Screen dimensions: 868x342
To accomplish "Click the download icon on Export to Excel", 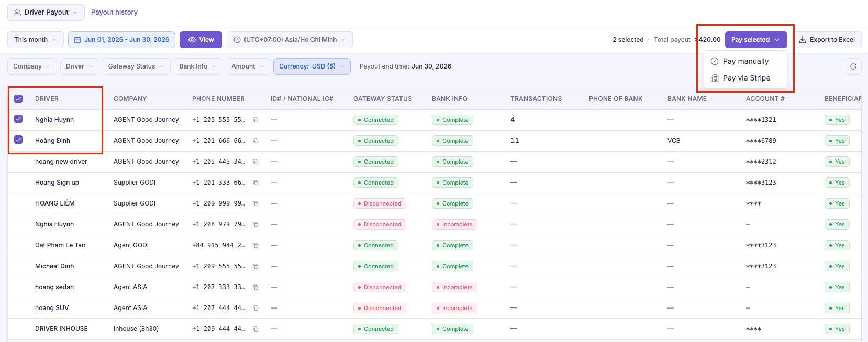I will pyautogui.click(x=803, y=40).
